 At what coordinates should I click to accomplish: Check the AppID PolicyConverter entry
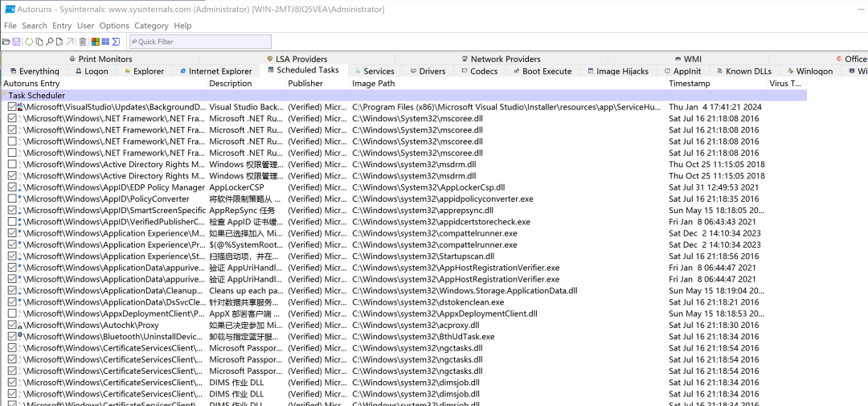tap(12, 199)
